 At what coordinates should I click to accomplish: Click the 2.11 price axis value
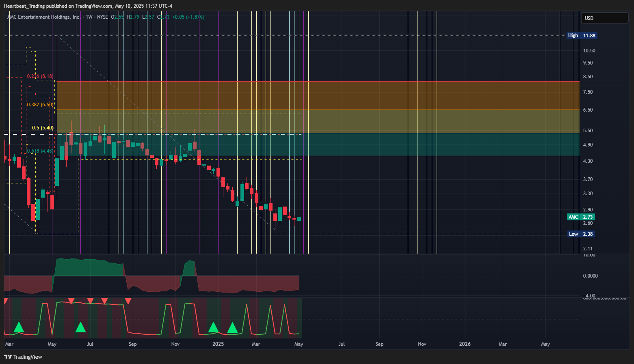pos(588,249)
